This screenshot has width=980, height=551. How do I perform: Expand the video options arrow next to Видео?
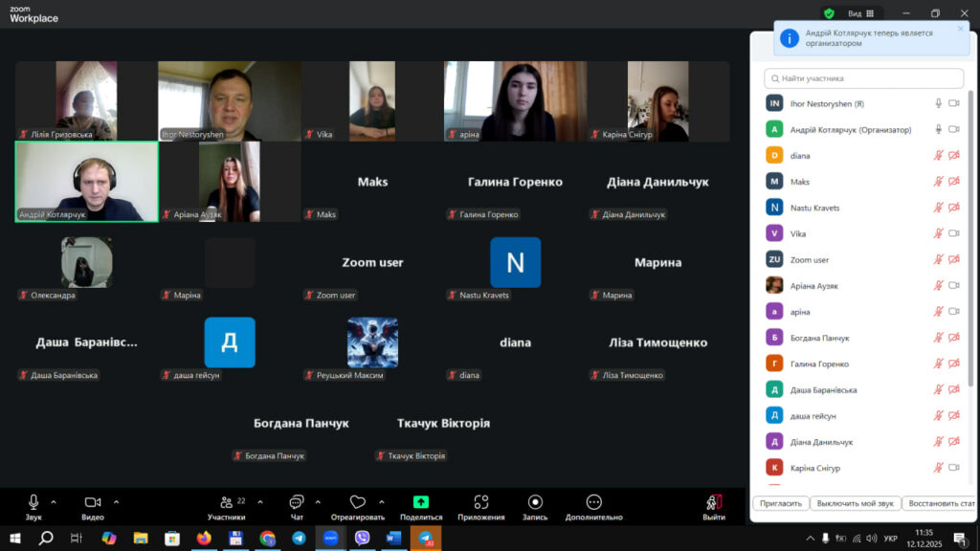click(x=117, y=501)
